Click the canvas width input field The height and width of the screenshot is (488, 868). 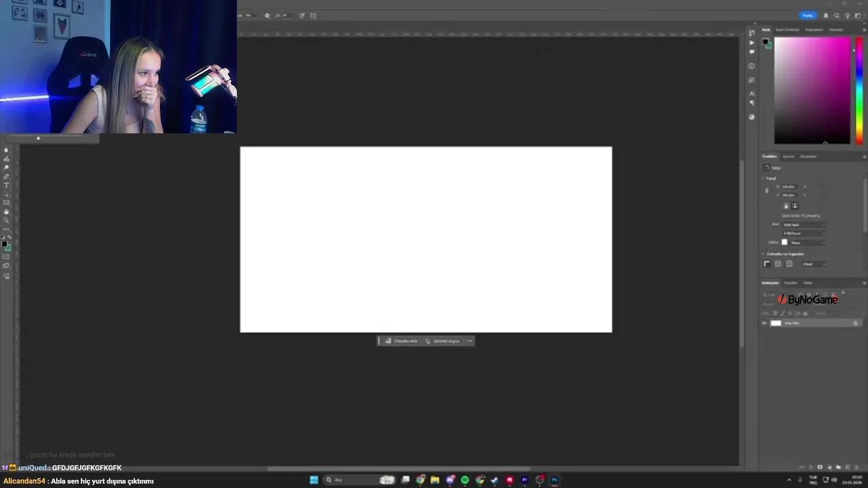coord(789,186)
